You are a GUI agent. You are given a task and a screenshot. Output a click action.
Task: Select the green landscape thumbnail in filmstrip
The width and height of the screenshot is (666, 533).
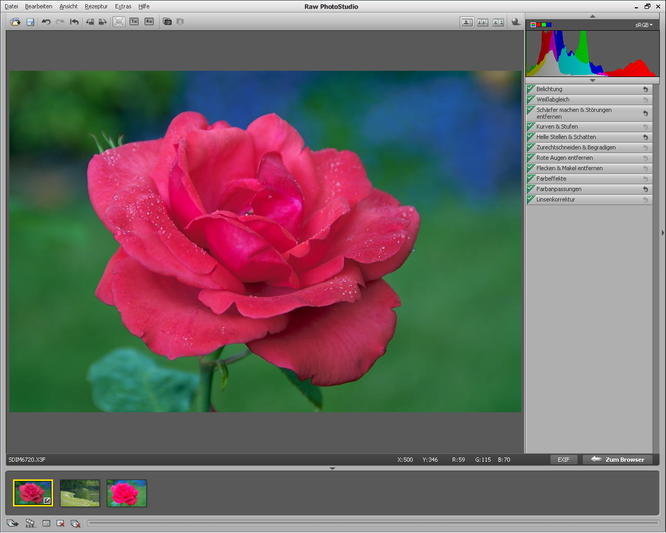(79, 492)
